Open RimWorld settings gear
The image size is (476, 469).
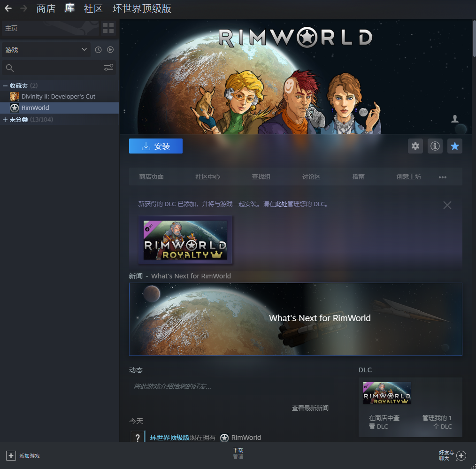pyautogui.click(x=415, y=146)
